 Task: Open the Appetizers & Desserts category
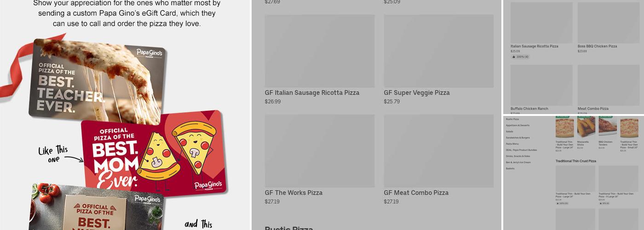click(x=517, y=125)
